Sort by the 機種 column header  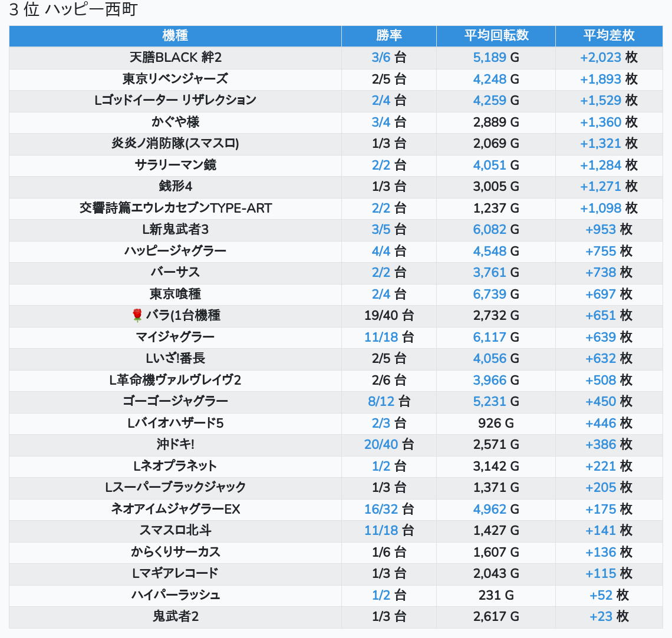coord(175,35)
